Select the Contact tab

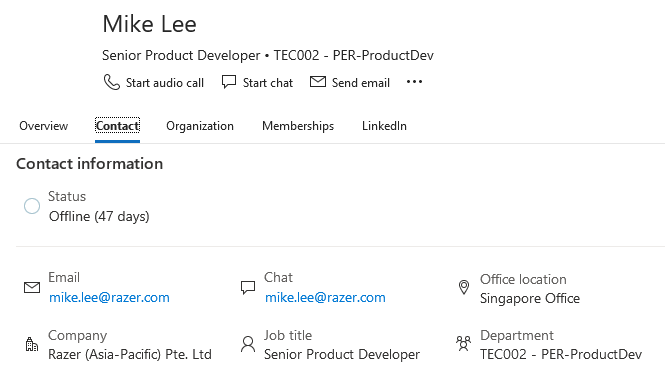[x=117, y=126]
